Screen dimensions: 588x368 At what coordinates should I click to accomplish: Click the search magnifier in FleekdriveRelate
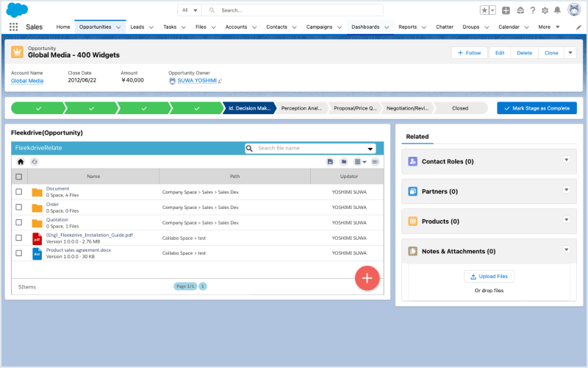pos(249,149)
